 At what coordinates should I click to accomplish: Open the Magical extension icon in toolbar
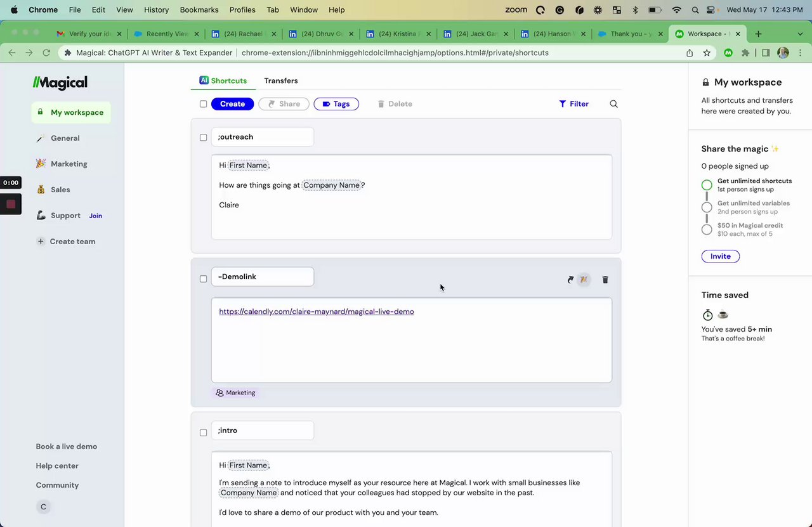(x=728, y=53)
